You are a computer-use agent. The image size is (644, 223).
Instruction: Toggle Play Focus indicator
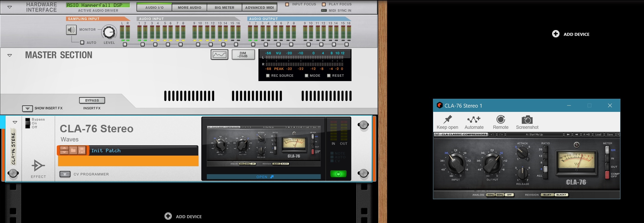pos(324,4)
